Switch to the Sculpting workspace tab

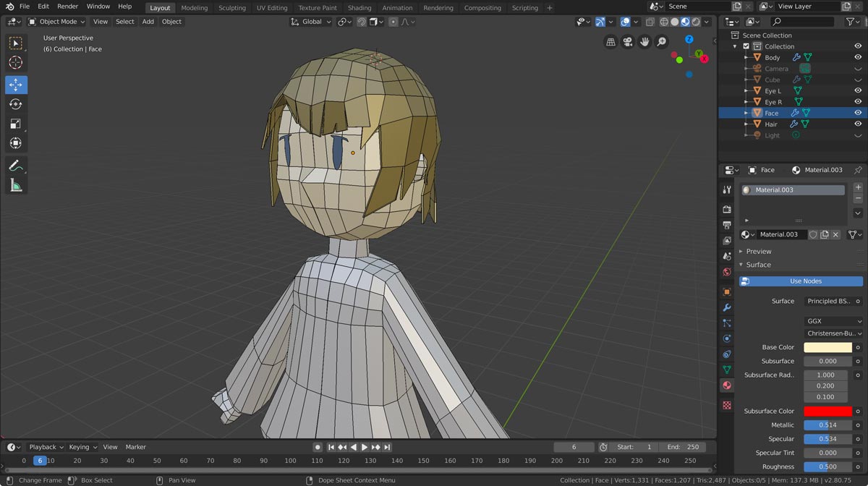(x=232, y=8)
